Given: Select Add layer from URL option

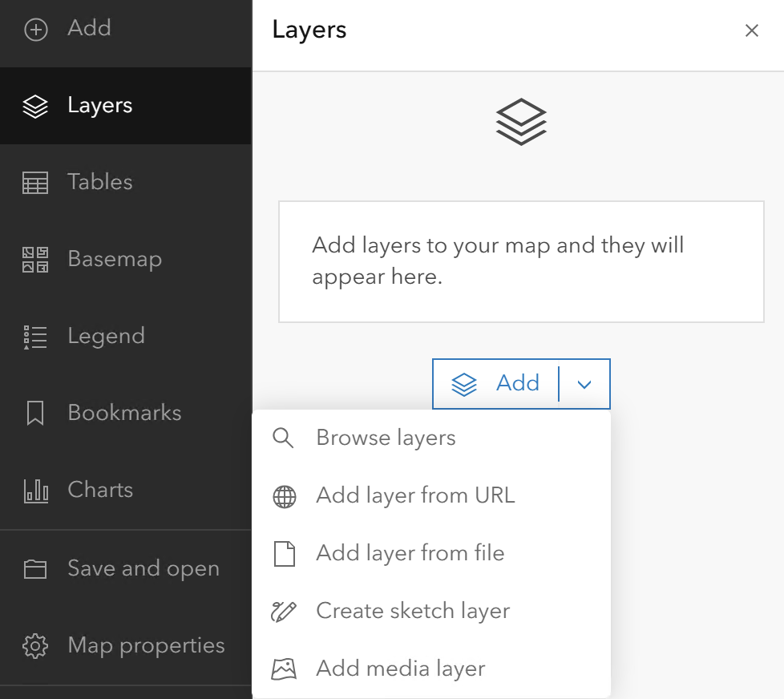Looking at the screenshot, I should [415, 495].
